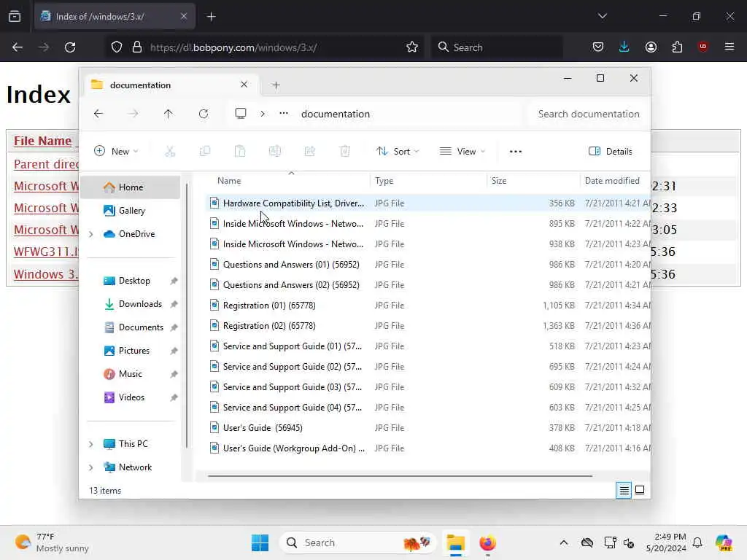Click the Paste icon in Explorer toolbar

point(240,152)
